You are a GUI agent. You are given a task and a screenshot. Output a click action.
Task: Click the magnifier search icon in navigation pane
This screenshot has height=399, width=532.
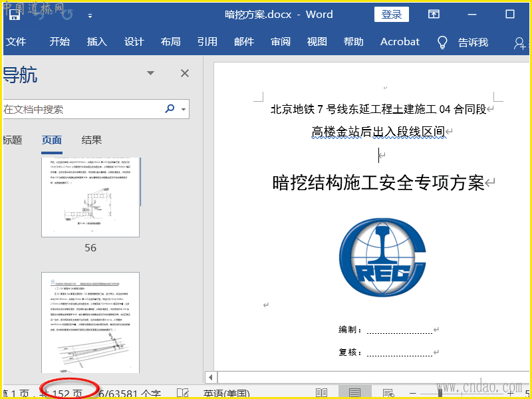(x=170, y=108)
